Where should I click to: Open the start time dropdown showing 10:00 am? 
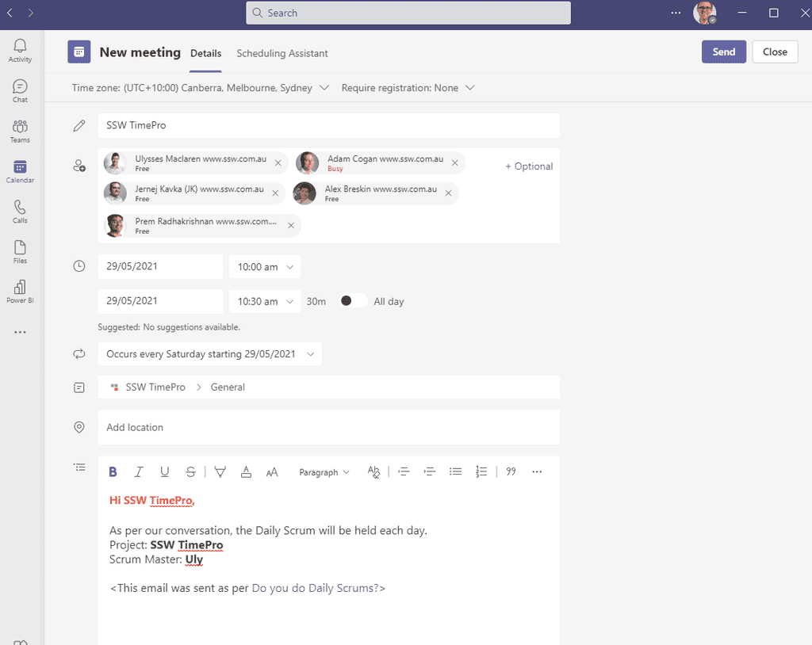(x=265, y=267)
